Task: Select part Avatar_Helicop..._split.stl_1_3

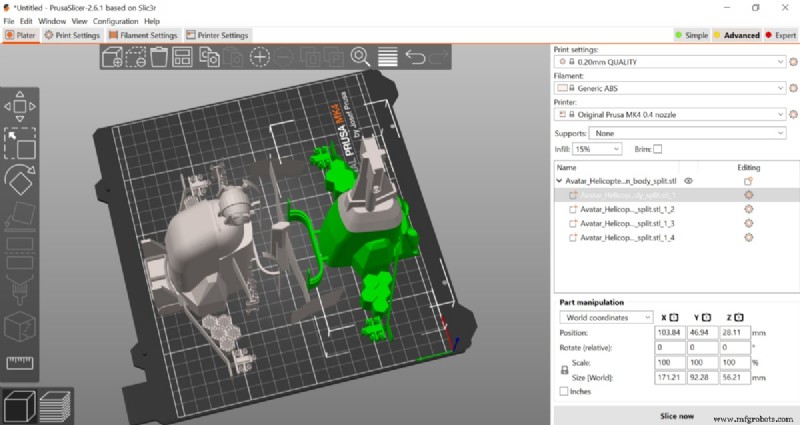Action: point(627,223)
